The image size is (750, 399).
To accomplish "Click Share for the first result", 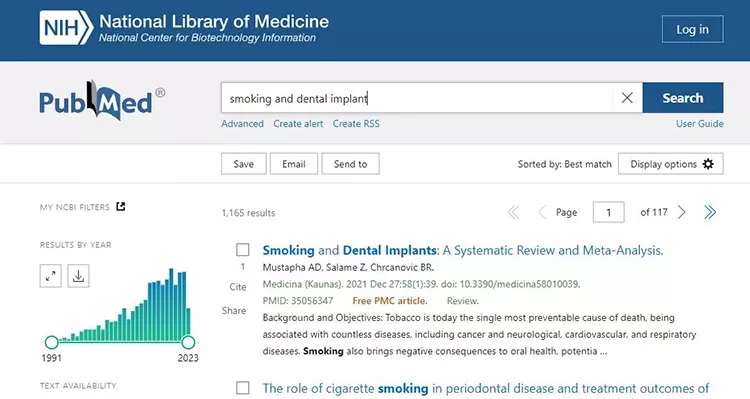I will [x=234, y=310].
